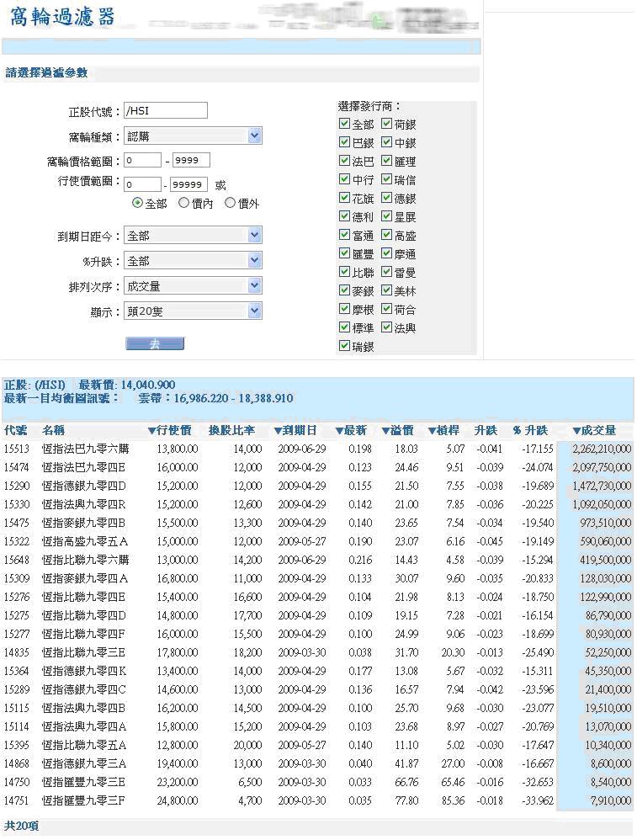Viewport: 637px width, 840px height.
Task: Open the 窩輪種類 dropdown showing 認購
Action: [x=255, y=136]
